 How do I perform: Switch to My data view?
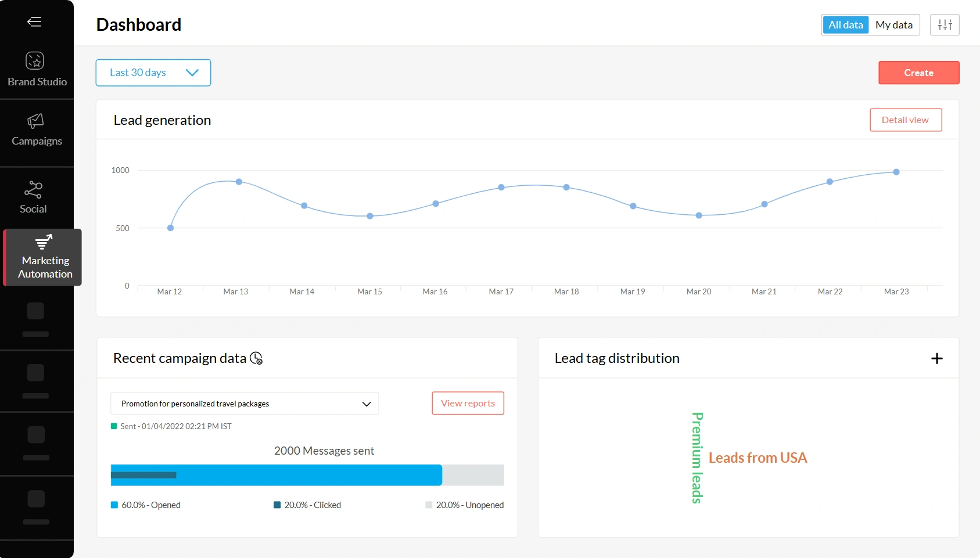click(x=893, y=25)
